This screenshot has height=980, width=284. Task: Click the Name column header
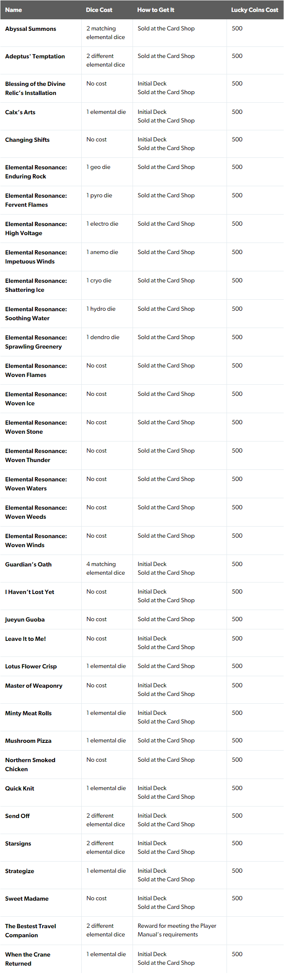14,10
